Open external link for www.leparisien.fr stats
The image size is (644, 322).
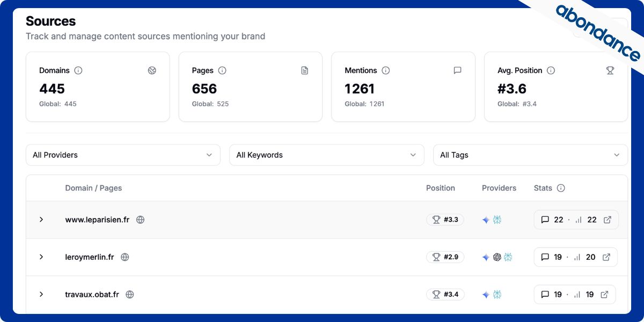coord(608,219)
